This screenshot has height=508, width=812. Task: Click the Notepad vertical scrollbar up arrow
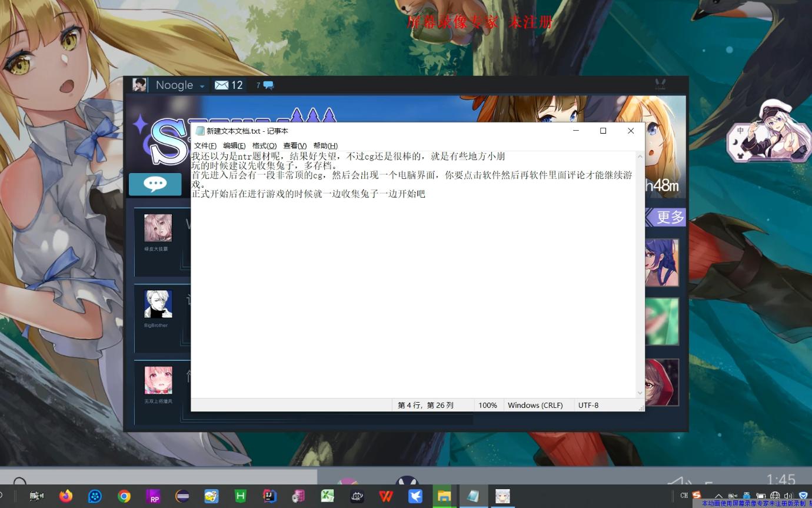pos(640,157)
